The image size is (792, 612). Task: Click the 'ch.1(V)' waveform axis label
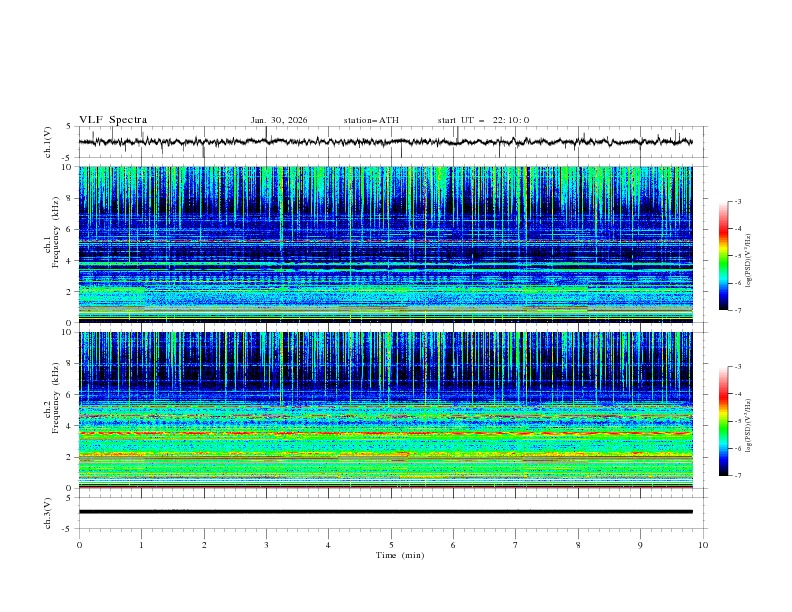(x=48, y=142)
